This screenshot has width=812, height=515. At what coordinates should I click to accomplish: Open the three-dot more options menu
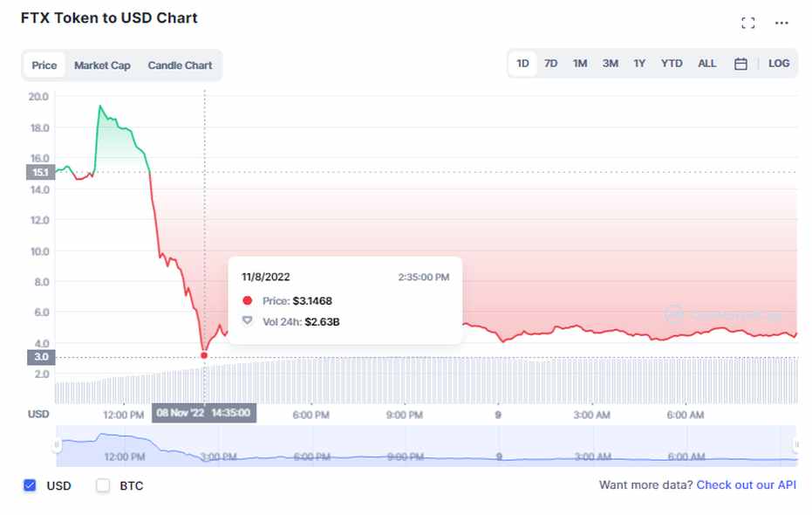781,23
